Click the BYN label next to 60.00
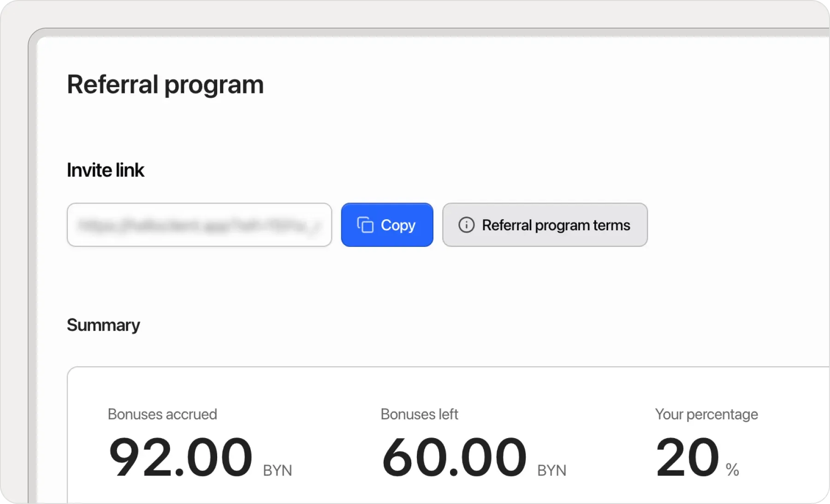Screen dimensions: 830x504 click(x=551, y=470)
